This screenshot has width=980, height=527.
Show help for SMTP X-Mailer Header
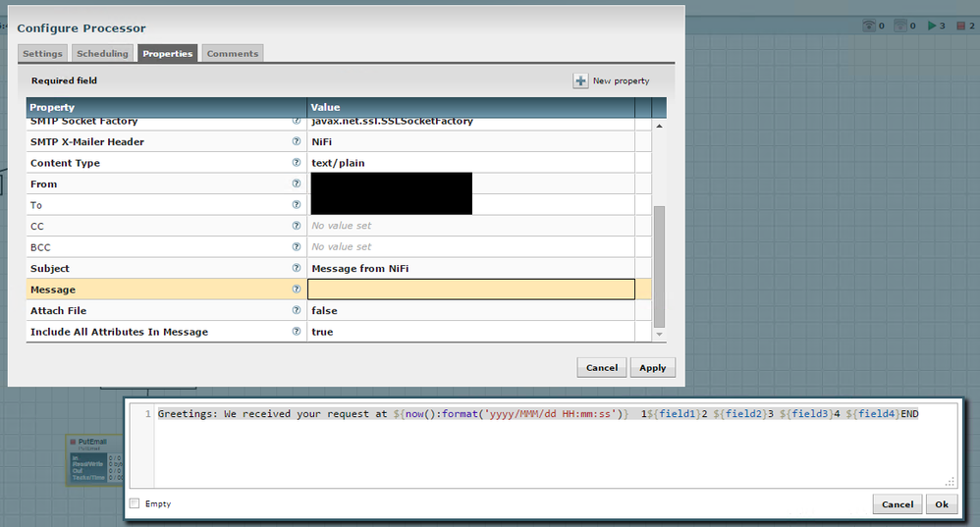click(297, 141)
